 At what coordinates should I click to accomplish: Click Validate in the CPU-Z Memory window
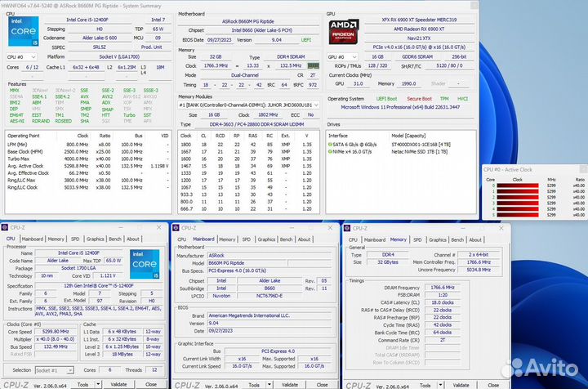coord(461,385)
